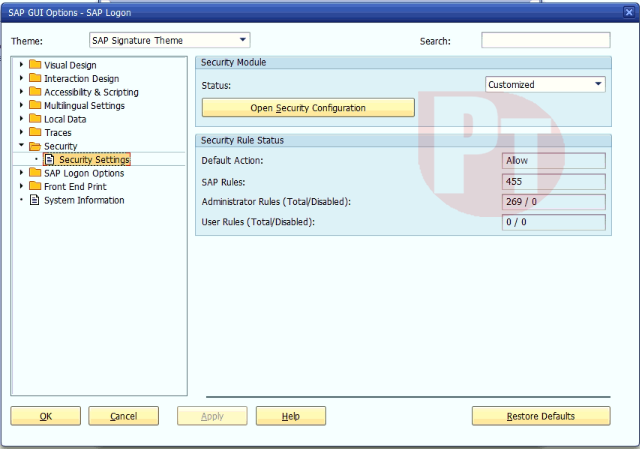640x449 pixels.
Task: Click the Interaction Design folder icon
Action: click(35, 78)
